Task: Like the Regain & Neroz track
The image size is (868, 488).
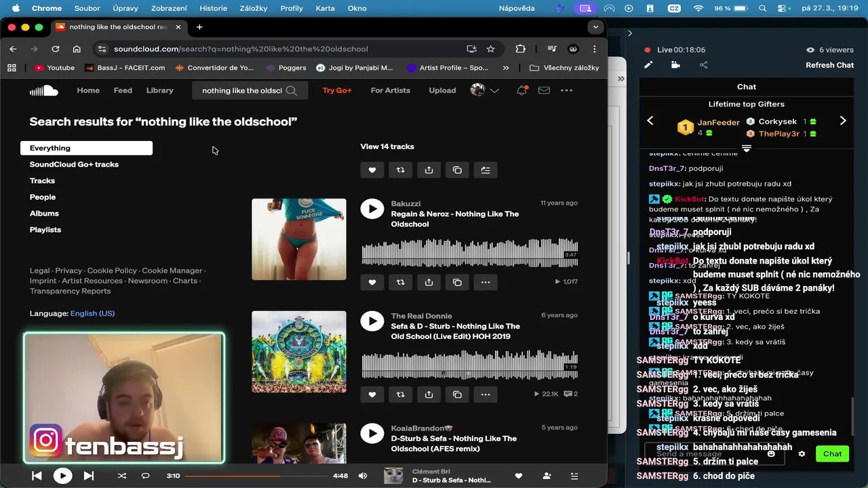Action: pos(372,282)
